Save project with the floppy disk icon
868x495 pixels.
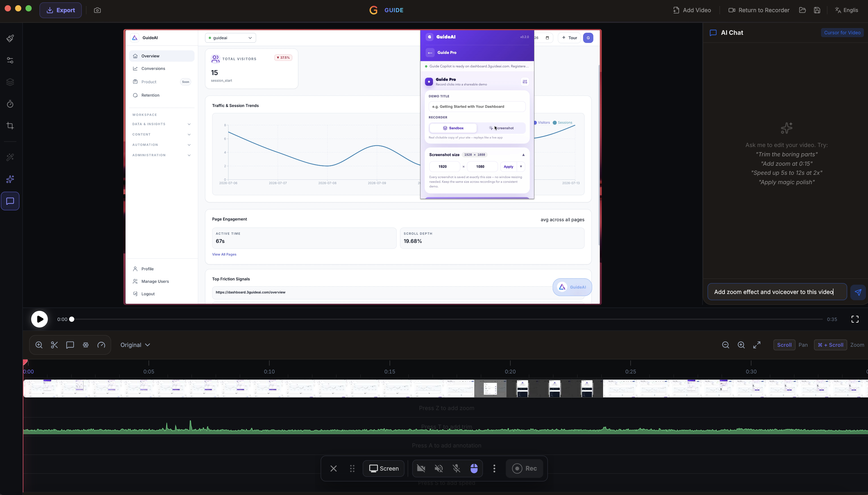tap(817, 10)
